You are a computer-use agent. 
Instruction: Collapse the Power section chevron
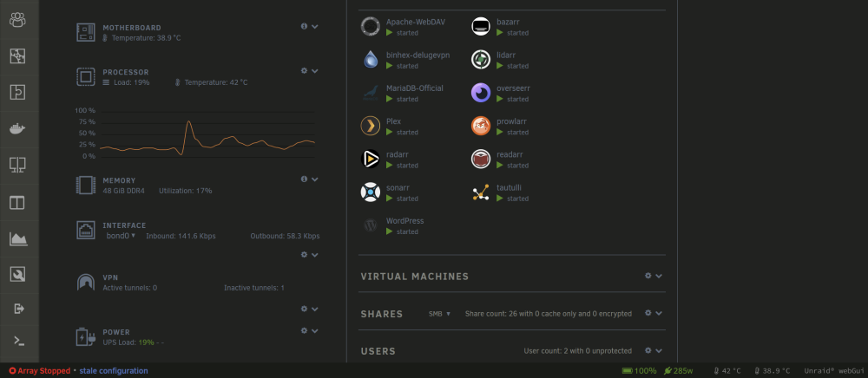315,331
